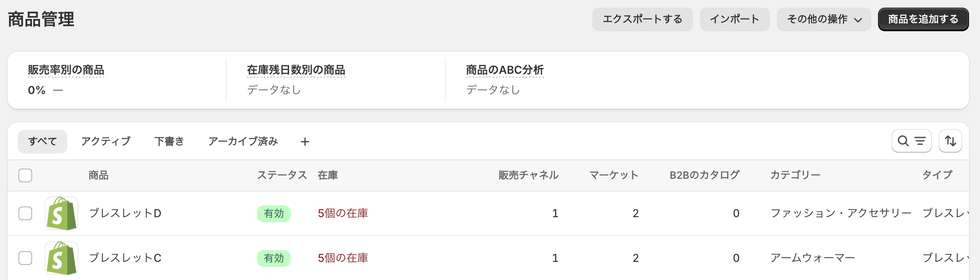The image size is (980, 280).
Task: Open 販売率別の商品 metric card
Action: coord(117,80)
